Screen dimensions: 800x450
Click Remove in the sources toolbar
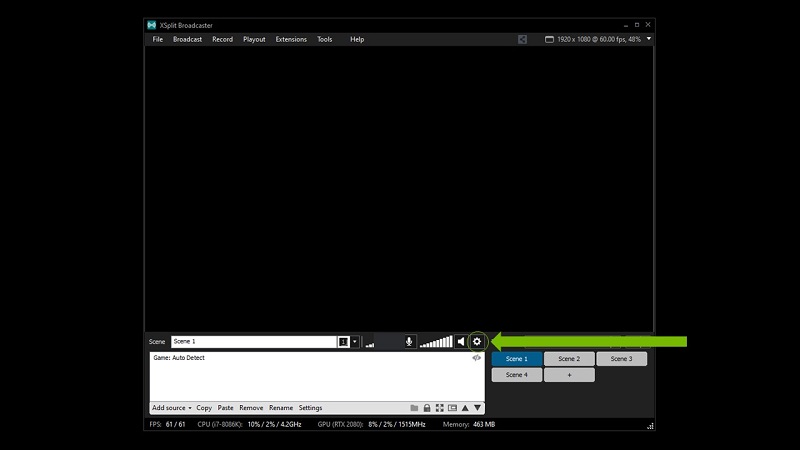coord(252,408)
